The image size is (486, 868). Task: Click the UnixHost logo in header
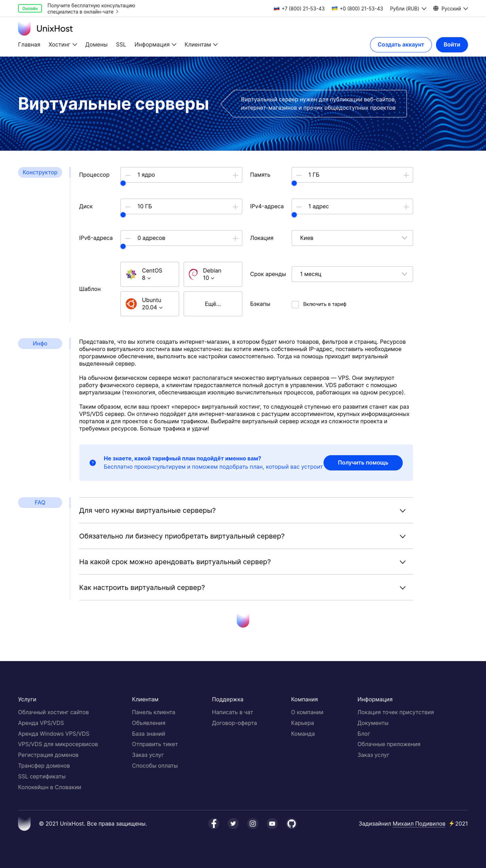pos(45,29)
